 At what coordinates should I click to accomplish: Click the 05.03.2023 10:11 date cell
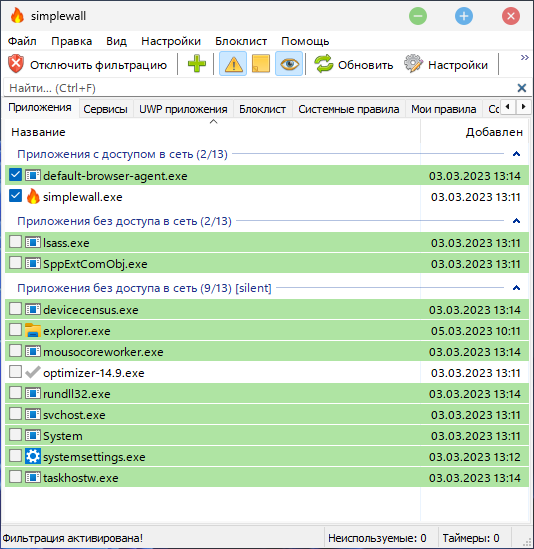tap(475, 331)
